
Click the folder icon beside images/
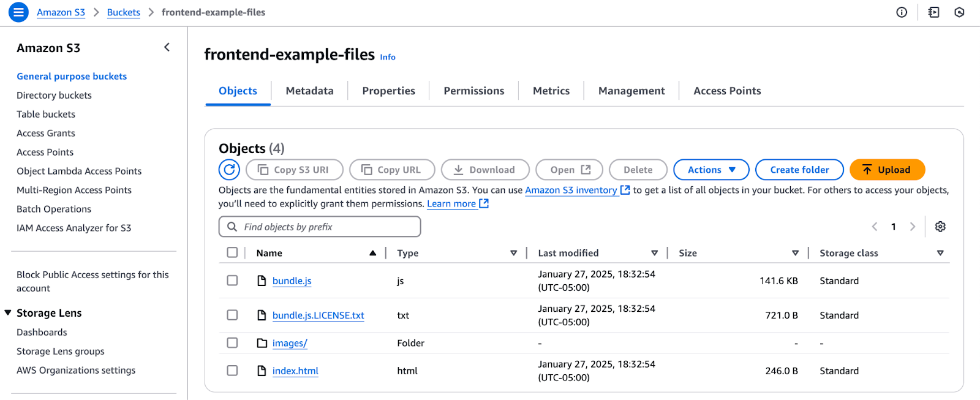point(262,343)
